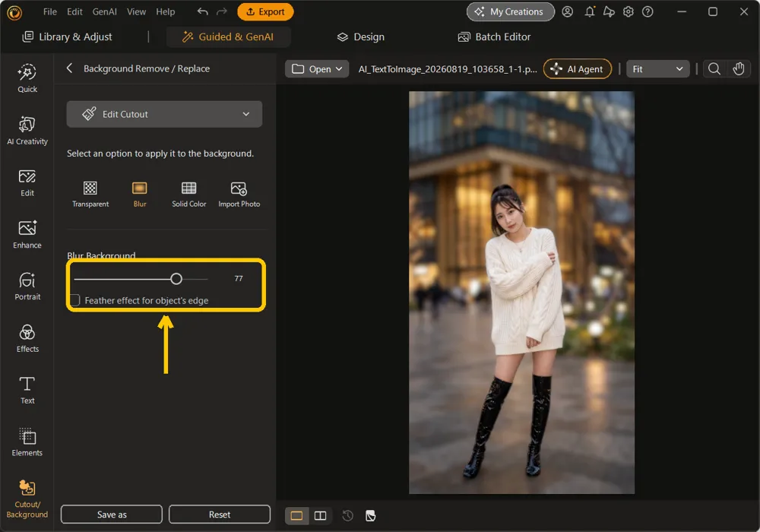Click the redo arrow
Viewport: 760px width, 532px height.
(221, 11)
